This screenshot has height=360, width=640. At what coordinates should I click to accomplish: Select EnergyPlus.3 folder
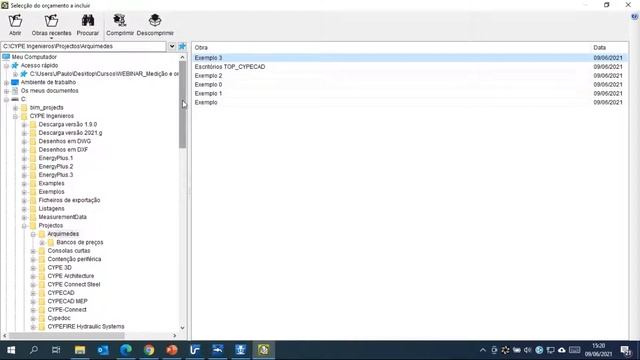coord(56,175)
